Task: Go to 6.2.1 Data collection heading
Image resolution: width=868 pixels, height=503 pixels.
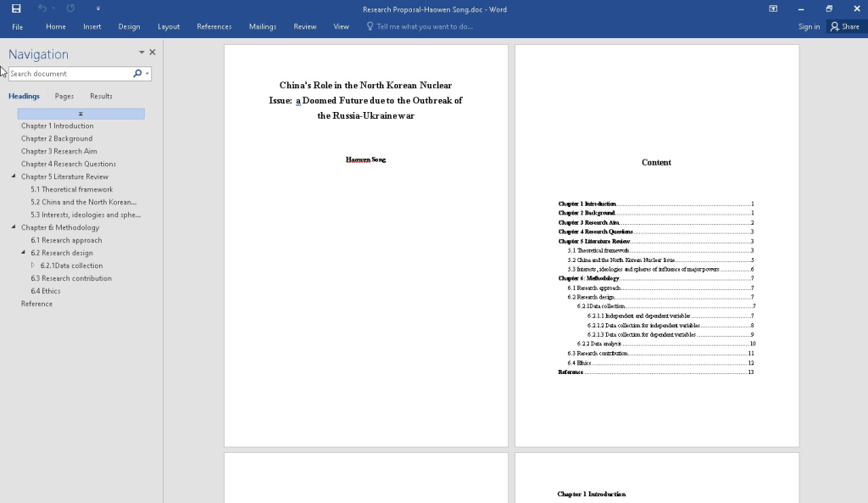Action: pos(71,265)
